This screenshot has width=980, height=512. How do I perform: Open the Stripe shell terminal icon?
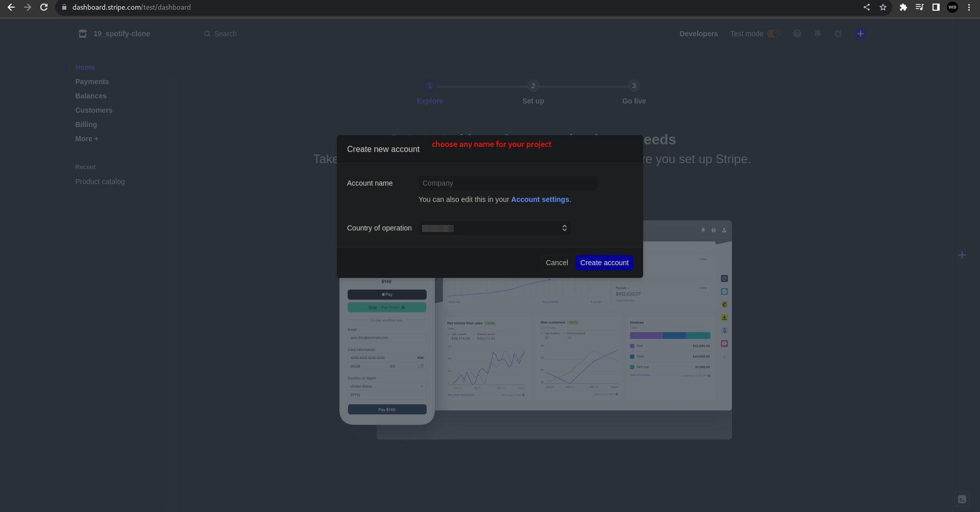click(962, 499)
